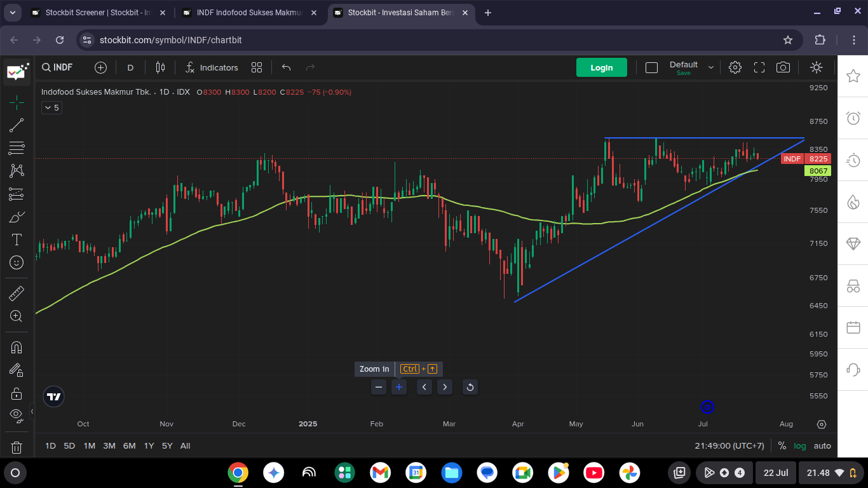Image resolution: width=868 pixels, height=488 pixels.
Task: Open price alerts clock icon
Action: 853,118
